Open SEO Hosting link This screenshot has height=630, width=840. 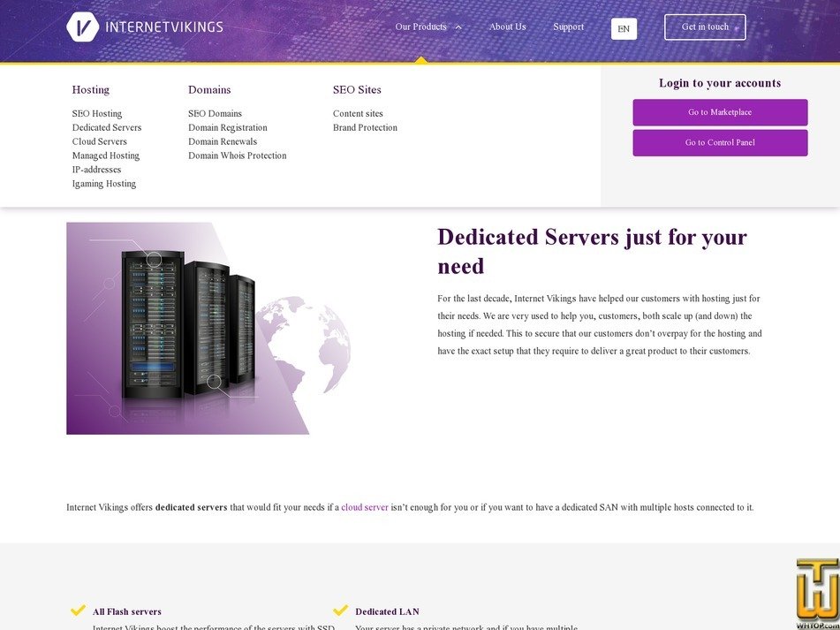97,114
